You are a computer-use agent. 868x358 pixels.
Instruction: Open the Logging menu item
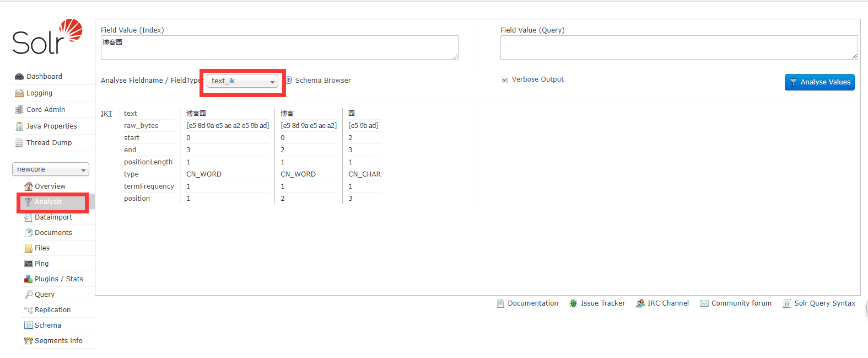[40, 93]
